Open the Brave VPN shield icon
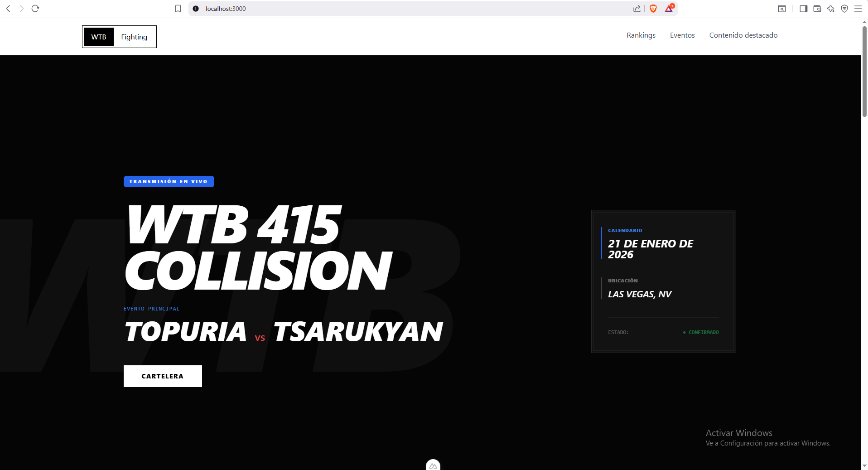This screenshot has height=470, width=868. (x=844, y=9)
